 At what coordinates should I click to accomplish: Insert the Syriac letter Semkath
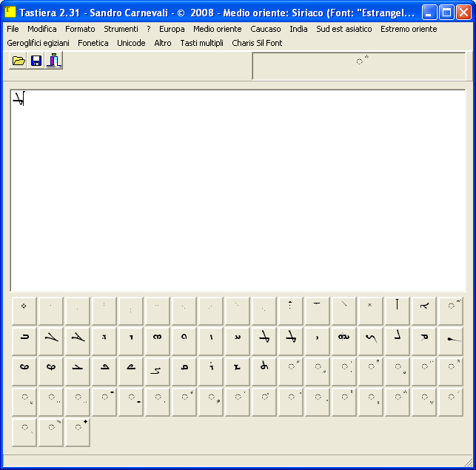pos(24,372)
